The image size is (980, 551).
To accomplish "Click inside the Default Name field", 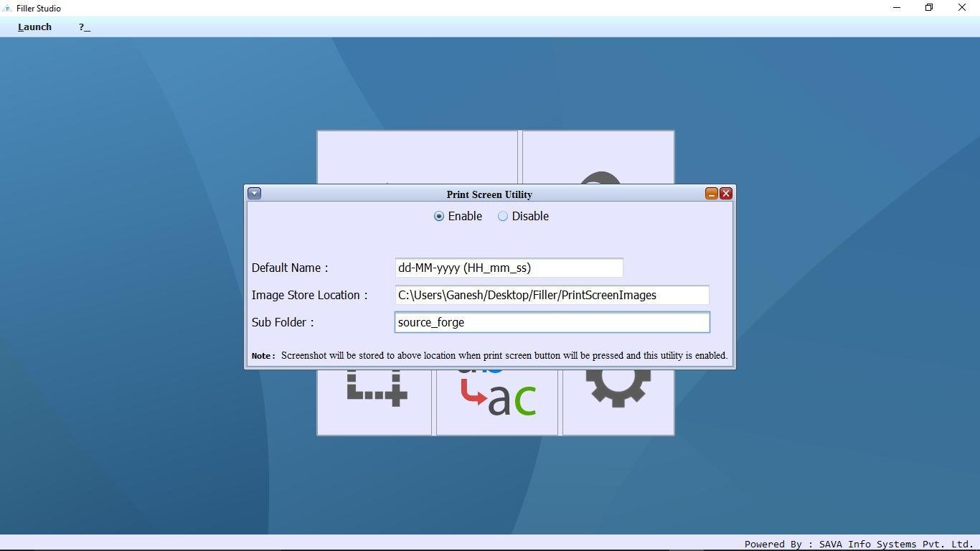I will (x=508, y=268).
